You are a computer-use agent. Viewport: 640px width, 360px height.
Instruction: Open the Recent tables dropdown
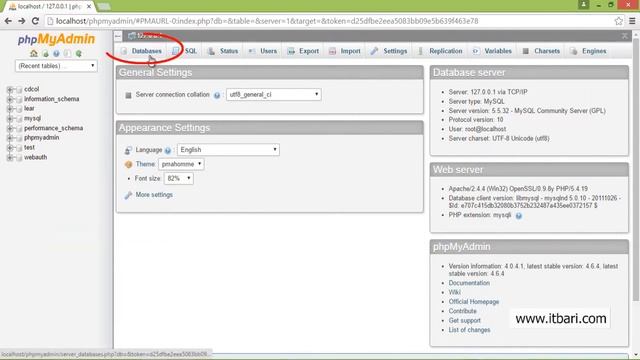click(x=56, y=66)
